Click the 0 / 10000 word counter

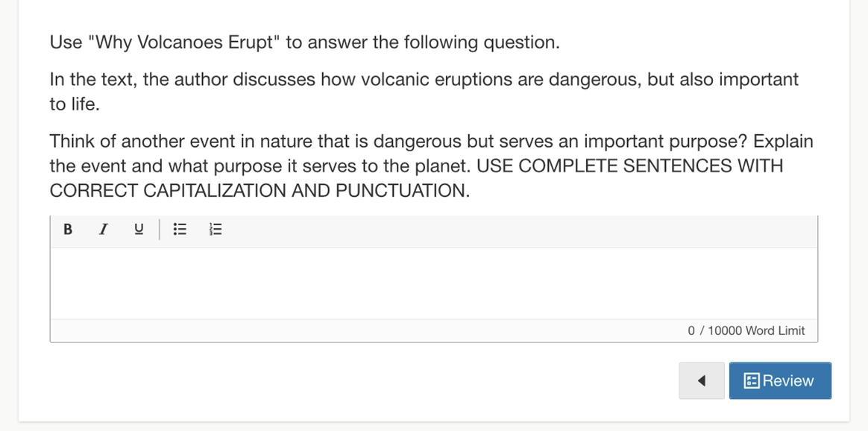(714, 330)
